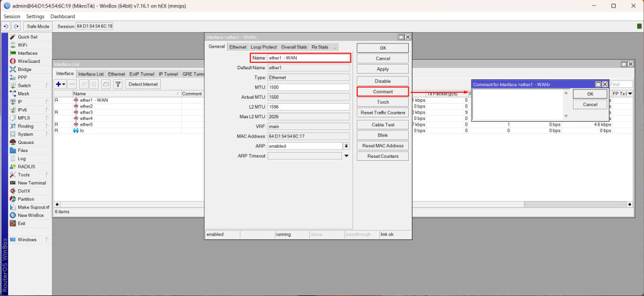
Task: Open the WireGuard sidebar entry
Action: pyautogui.click(x=29, y=61)
